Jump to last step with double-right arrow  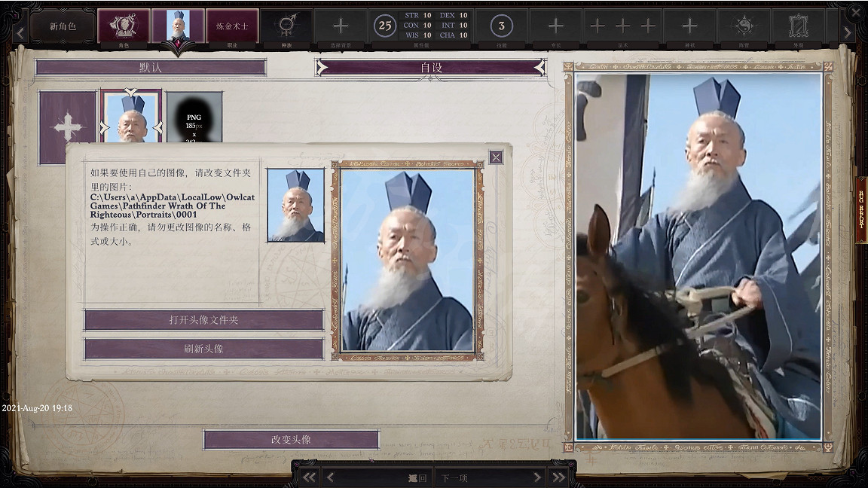[558, 477]
